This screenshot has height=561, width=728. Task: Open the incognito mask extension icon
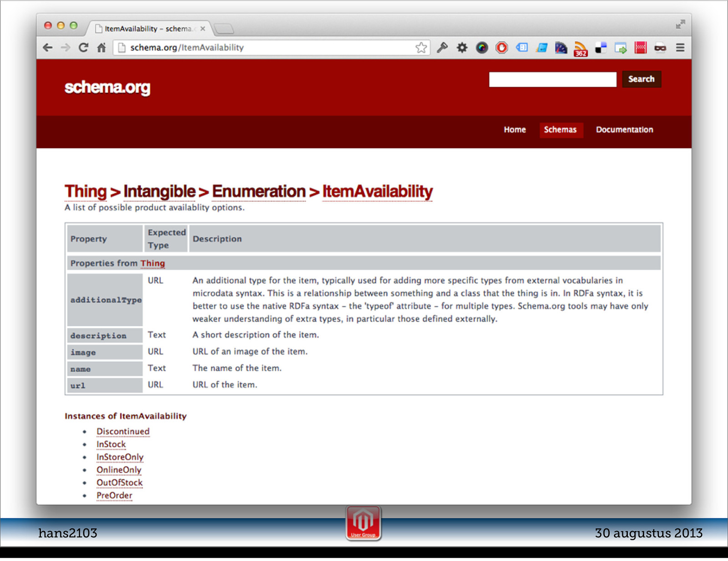660,47
